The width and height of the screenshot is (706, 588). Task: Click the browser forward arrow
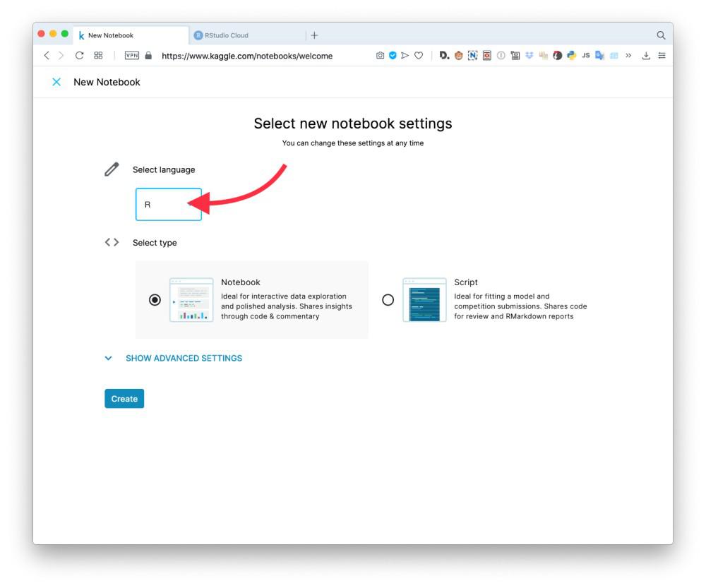61,55
